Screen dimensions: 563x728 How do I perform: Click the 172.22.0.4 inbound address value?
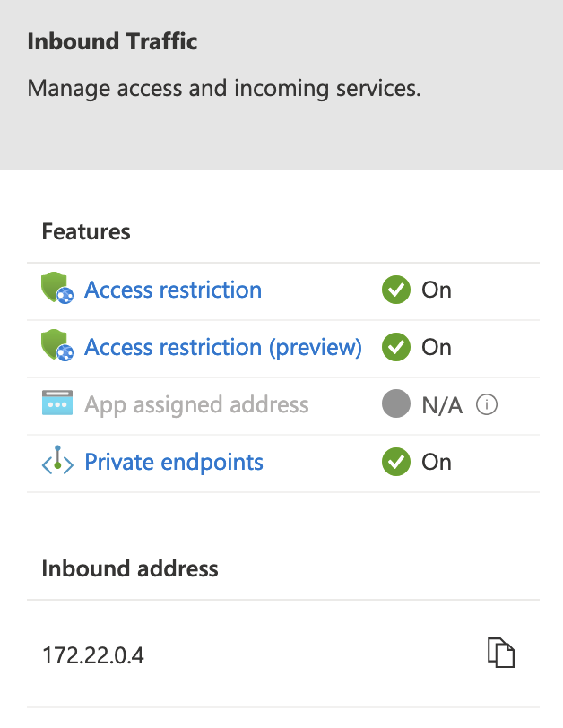coord(93,655)
